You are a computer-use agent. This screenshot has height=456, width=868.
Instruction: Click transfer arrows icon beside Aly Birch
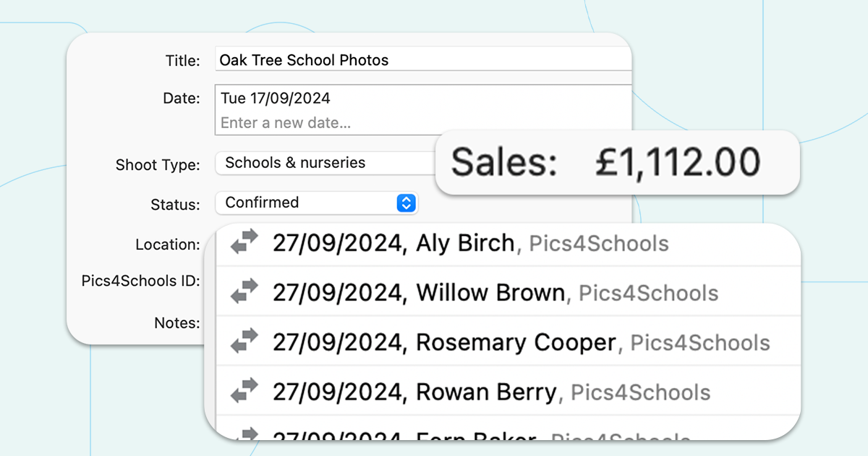[244, 242]
